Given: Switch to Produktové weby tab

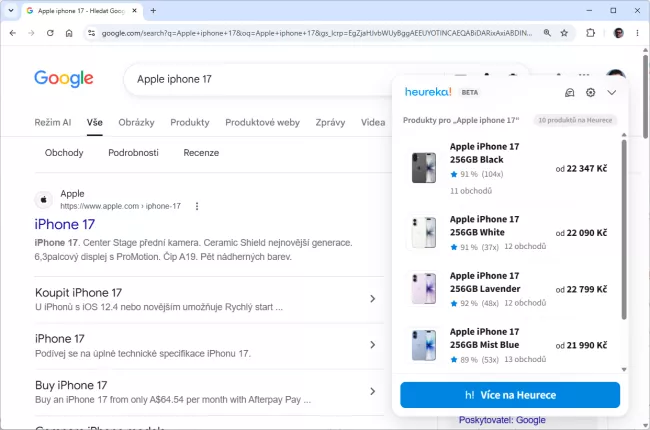Looking at the screenshot, I should click(x=262, y=122).
